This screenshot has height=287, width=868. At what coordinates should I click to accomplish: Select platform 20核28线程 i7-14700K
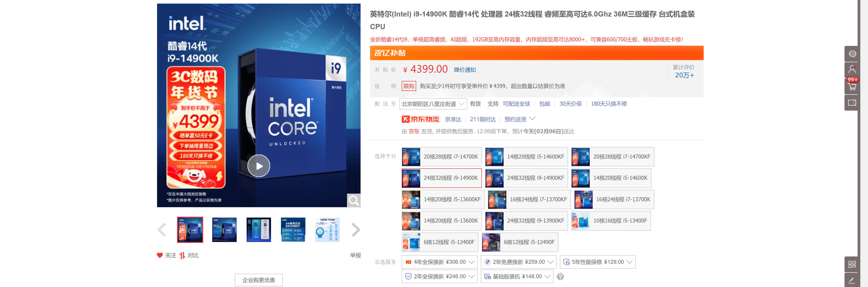tap(441, 157)
